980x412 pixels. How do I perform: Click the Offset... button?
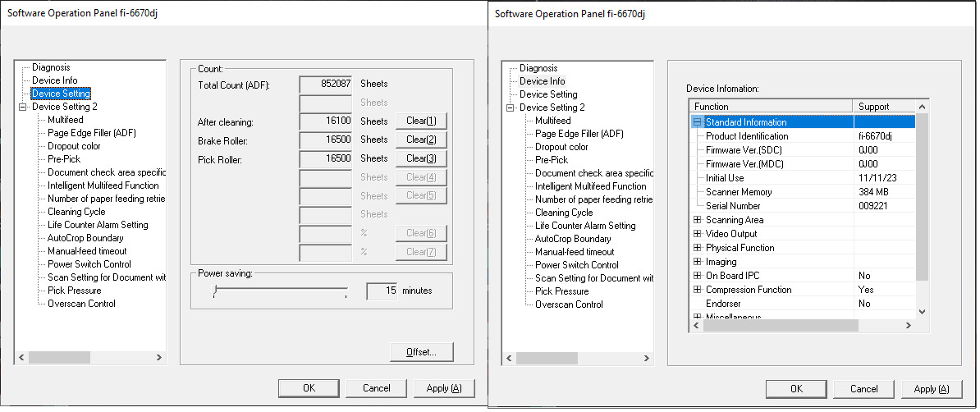[421, 352]
